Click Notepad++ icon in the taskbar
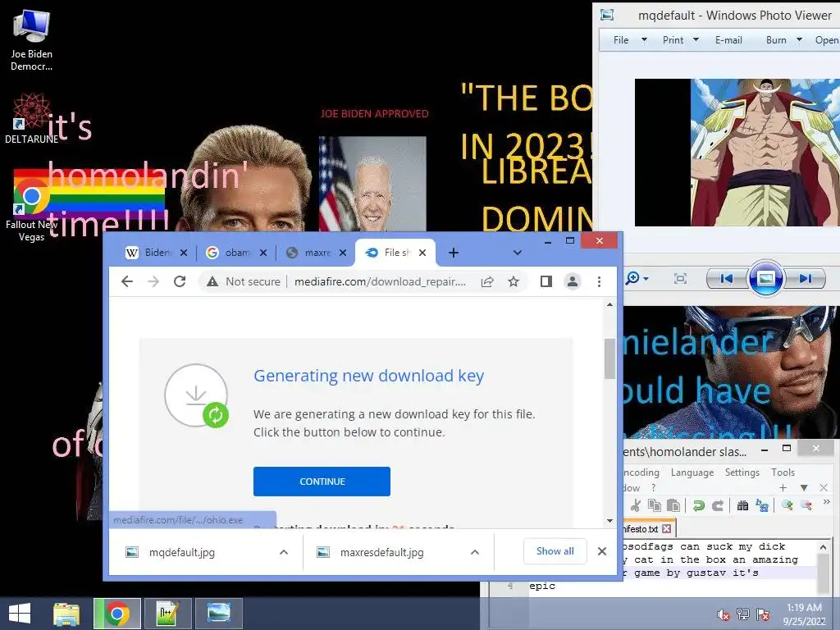Screen dimensions: 840x630 coord(167,614)
